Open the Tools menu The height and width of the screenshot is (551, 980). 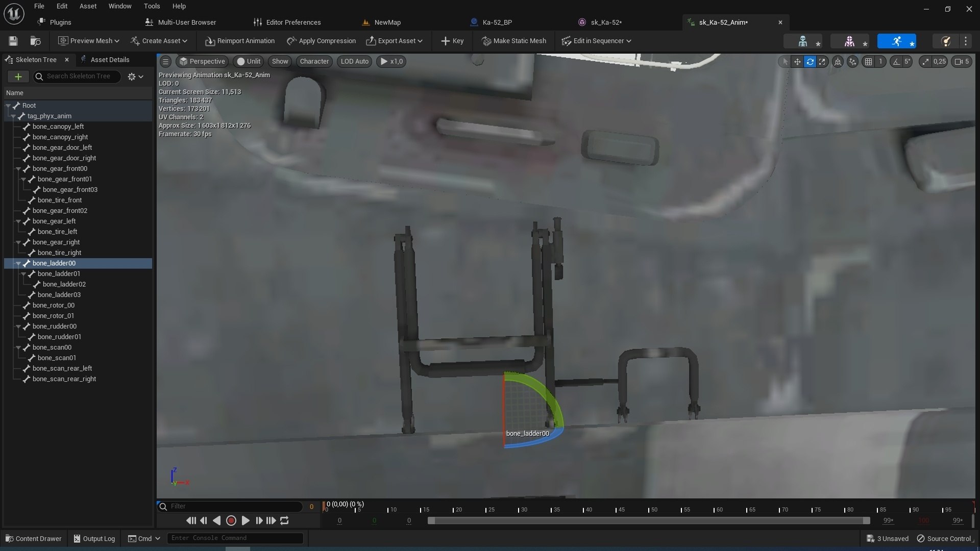click(152, 6)
